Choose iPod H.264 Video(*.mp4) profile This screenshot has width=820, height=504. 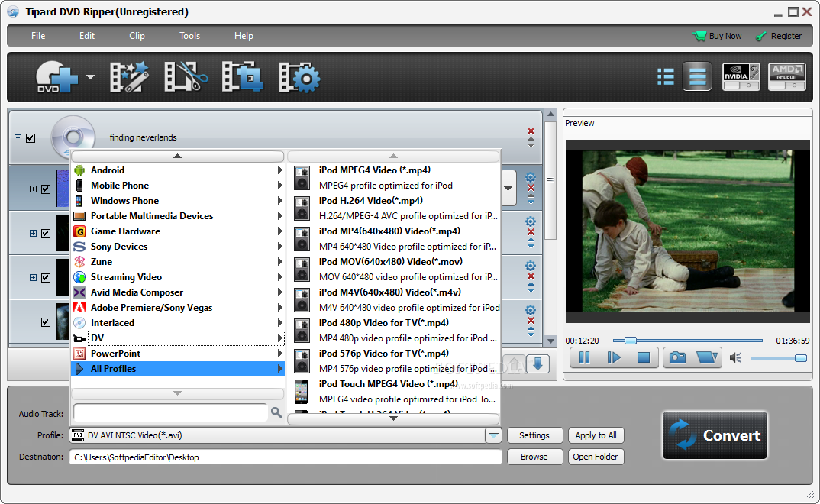[394, 208]
